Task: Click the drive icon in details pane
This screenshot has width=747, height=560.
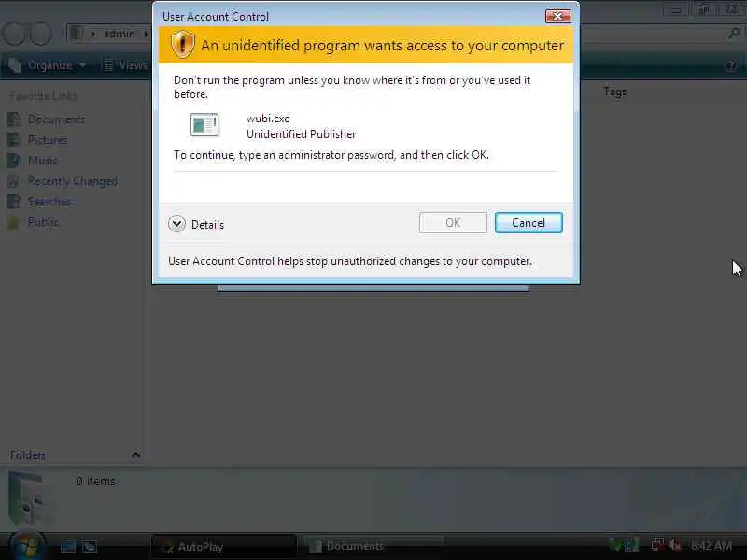Action: click(x=27, y=498)
